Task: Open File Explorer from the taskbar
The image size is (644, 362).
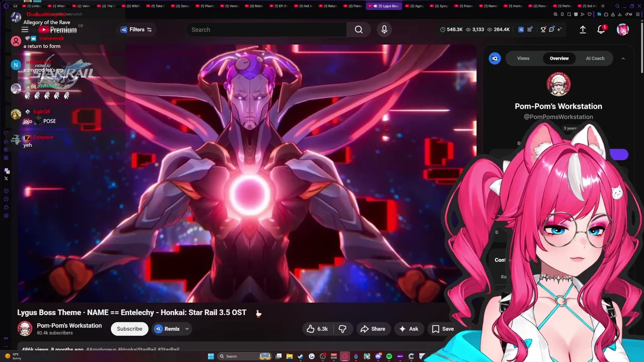Action: (x=289, y=356)
